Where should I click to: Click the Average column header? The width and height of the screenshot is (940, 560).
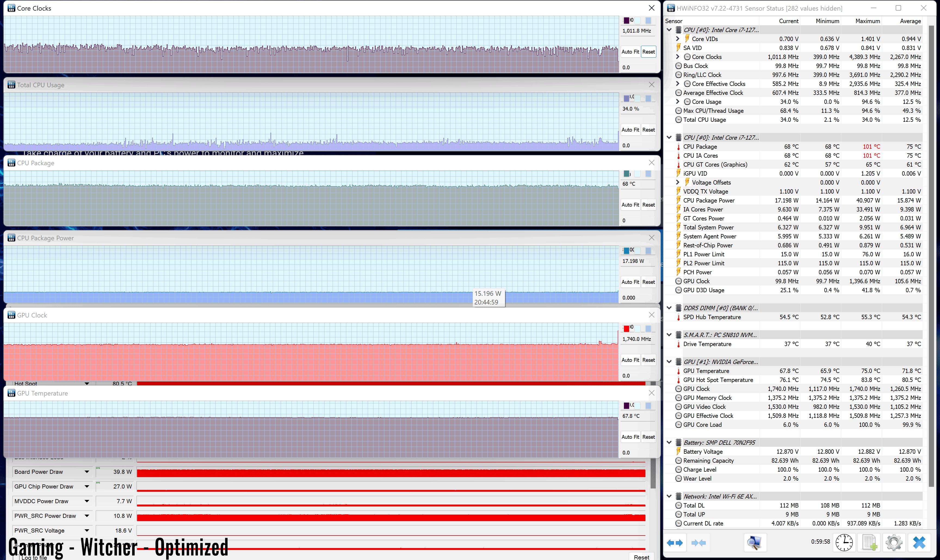click(910, 21)
